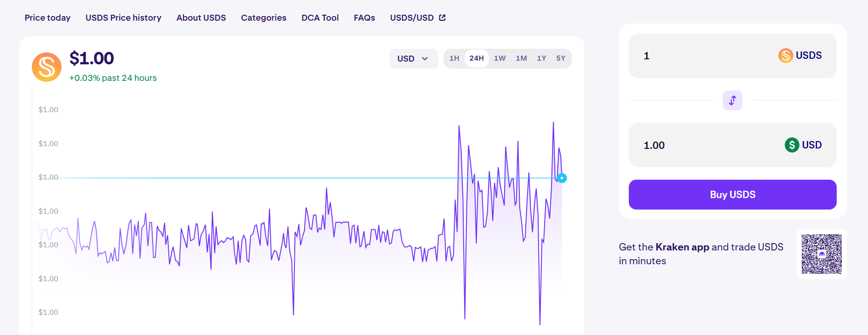Click the Kraken app QR code
The height and width of the screenshot is (335, 868).
pyautogui.click(x=822, y=254)
